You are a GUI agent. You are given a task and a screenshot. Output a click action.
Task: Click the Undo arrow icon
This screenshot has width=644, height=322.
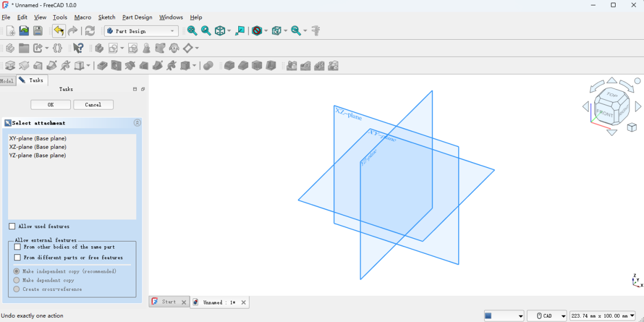[58, 31]
